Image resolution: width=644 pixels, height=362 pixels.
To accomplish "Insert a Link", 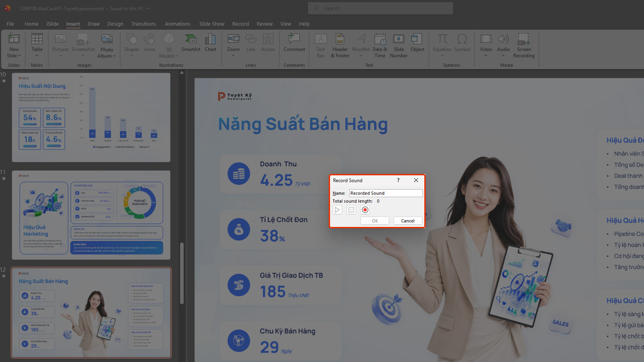I will [251, 43].
